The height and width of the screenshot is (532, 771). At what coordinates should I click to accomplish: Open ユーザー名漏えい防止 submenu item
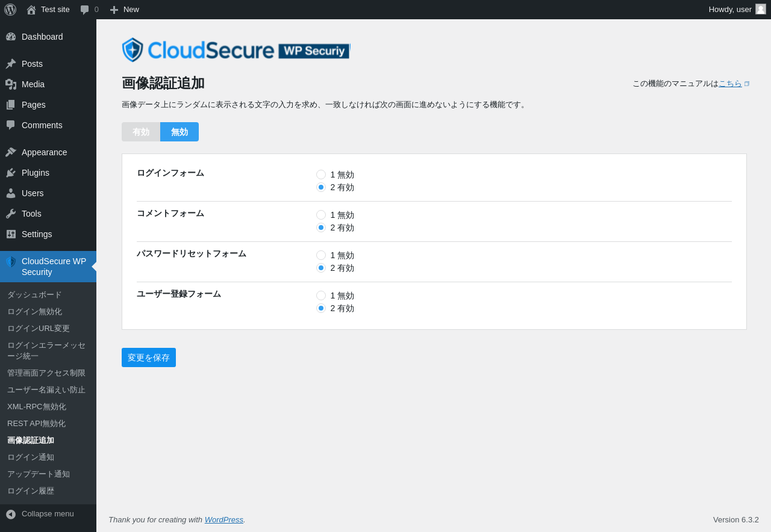(48, 390)
